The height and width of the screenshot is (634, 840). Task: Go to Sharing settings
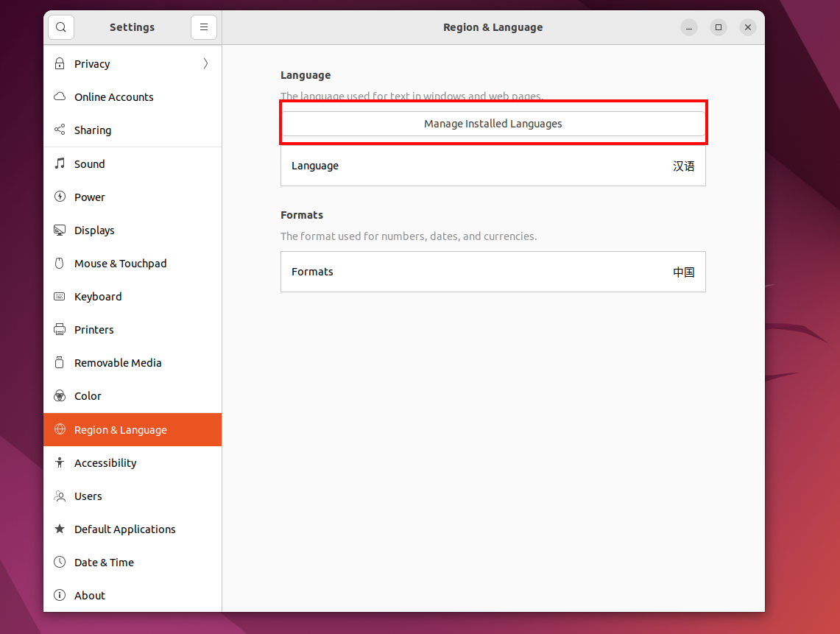[133, 130]
